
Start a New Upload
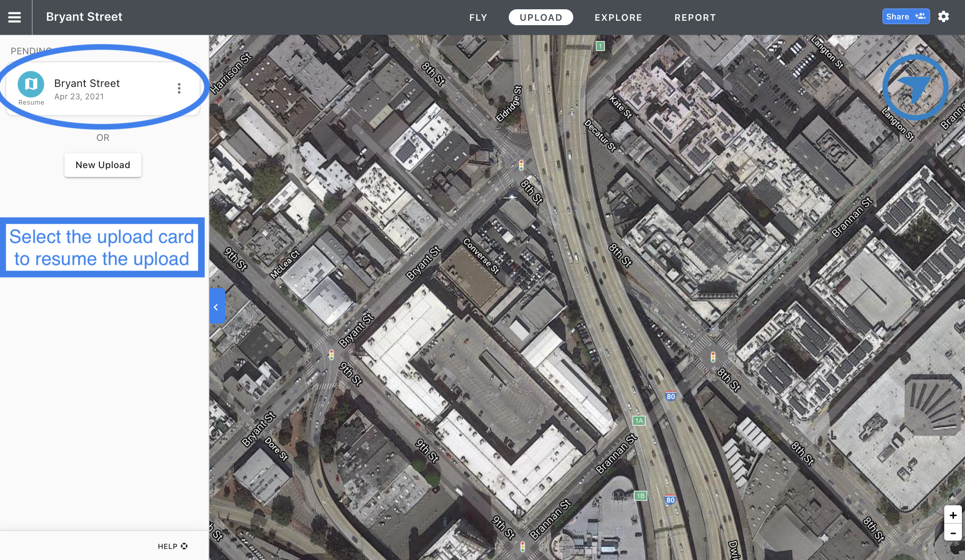click(x=103, y=165)
